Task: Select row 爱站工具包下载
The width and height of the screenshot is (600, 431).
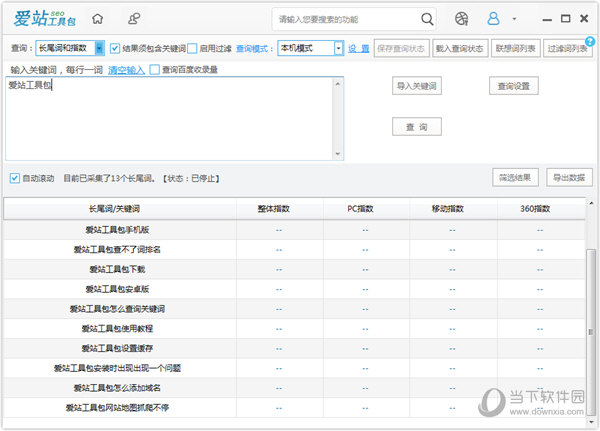Action: 294,269
